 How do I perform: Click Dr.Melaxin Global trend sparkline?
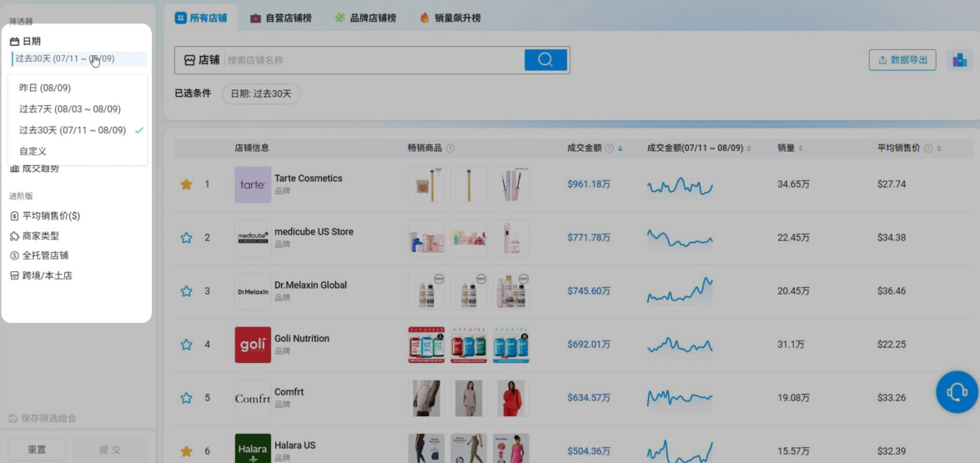(680, 291)
